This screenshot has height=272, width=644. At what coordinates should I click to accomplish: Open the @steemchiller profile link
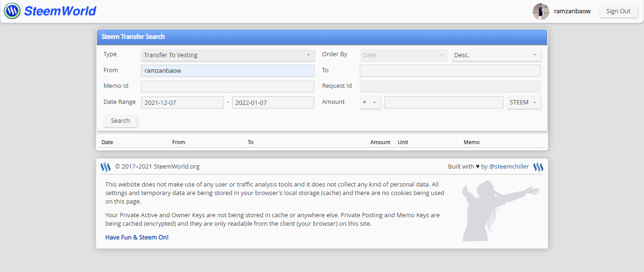tap(509, 166)
